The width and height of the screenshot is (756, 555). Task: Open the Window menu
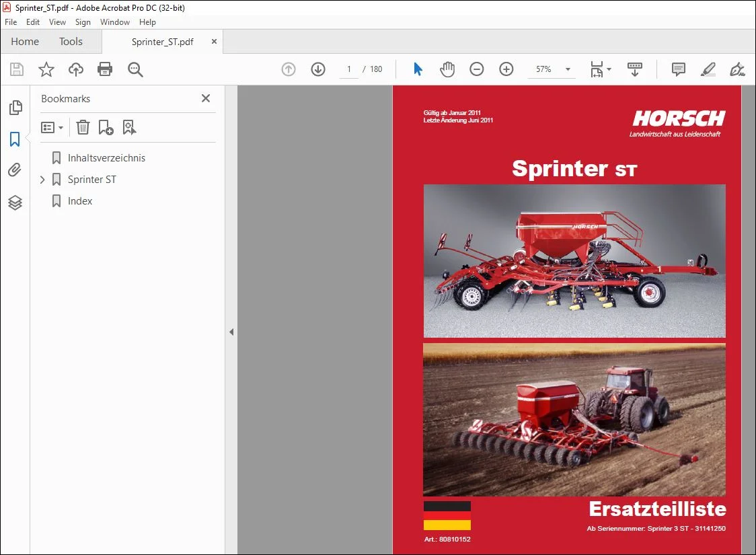click(115, 22)
